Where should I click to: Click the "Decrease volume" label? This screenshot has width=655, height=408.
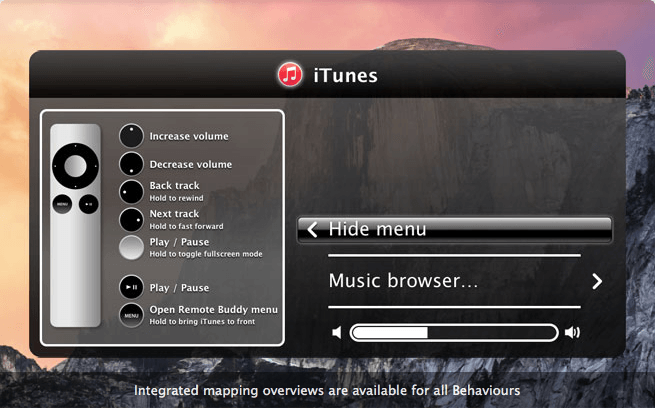pyautogui.click(x=190, y=164)
